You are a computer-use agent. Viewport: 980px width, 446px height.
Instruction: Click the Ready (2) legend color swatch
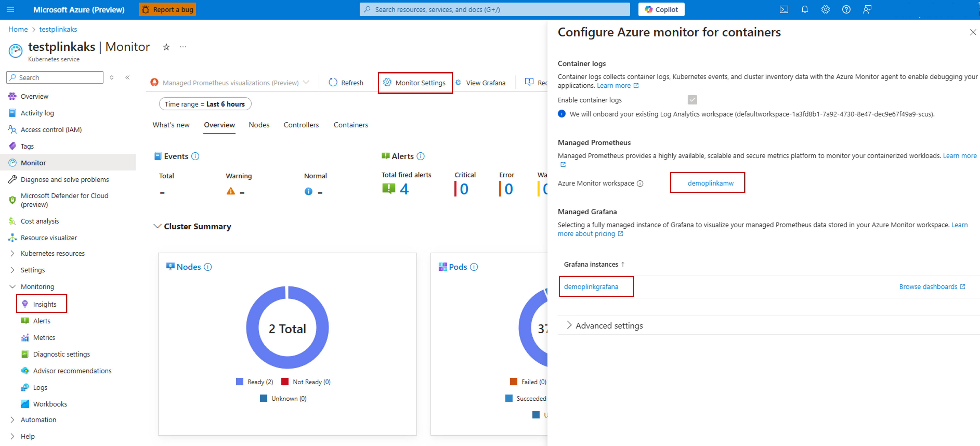pyautogui.click(x=239, y=382)
